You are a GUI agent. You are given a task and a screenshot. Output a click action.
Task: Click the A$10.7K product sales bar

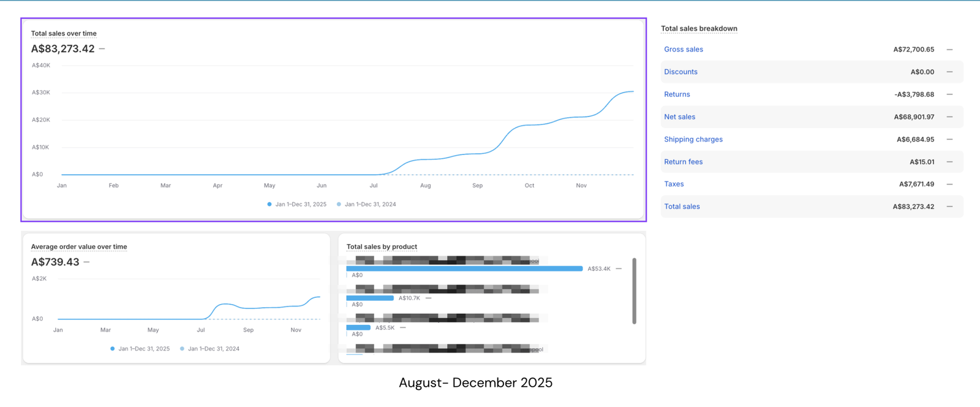370,298
